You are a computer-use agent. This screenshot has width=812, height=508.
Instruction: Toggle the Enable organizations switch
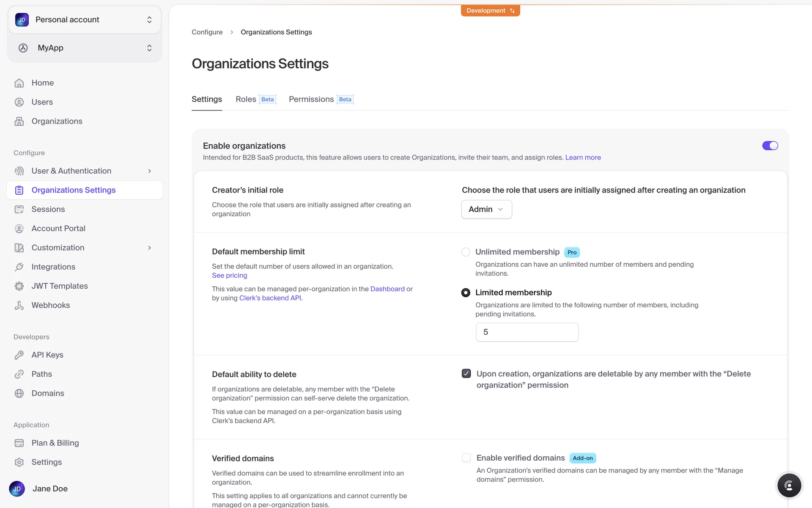[770, 146]
